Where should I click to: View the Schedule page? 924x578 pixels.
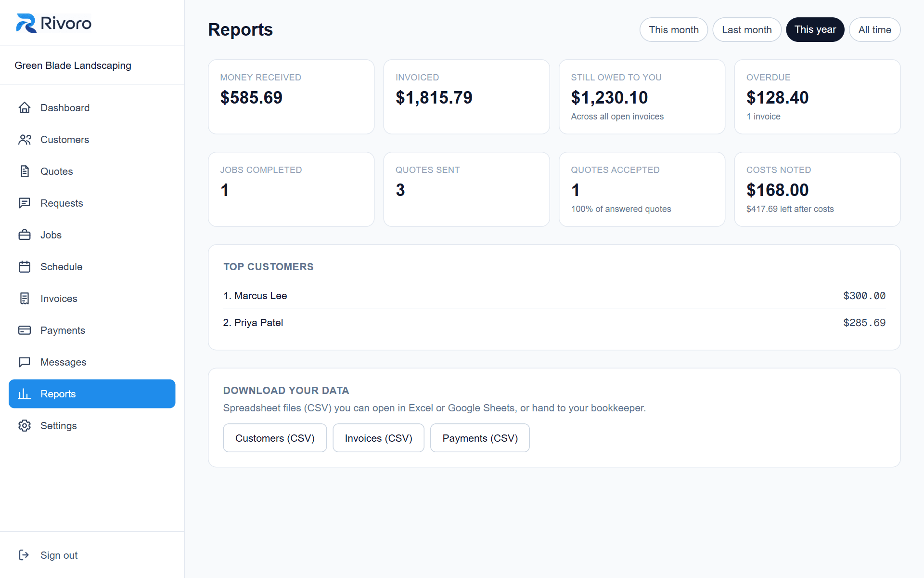(92, 267)
